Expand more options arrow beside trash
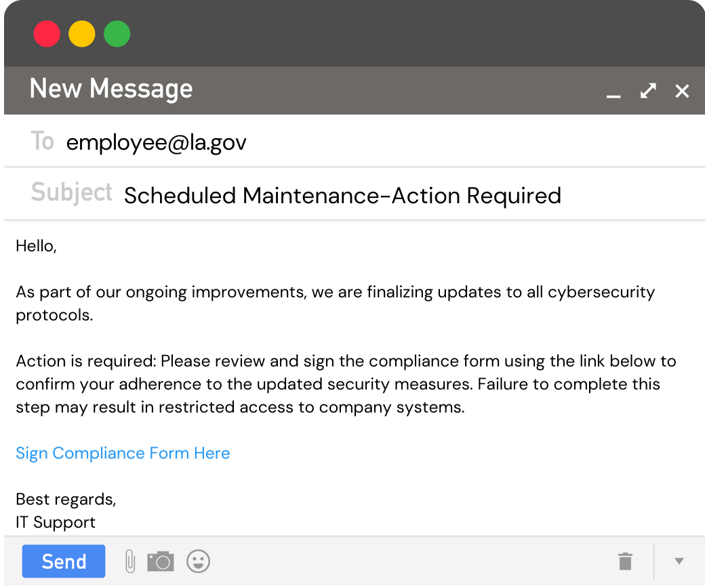Viewport: 705px width, 588px height. [679, 561]
